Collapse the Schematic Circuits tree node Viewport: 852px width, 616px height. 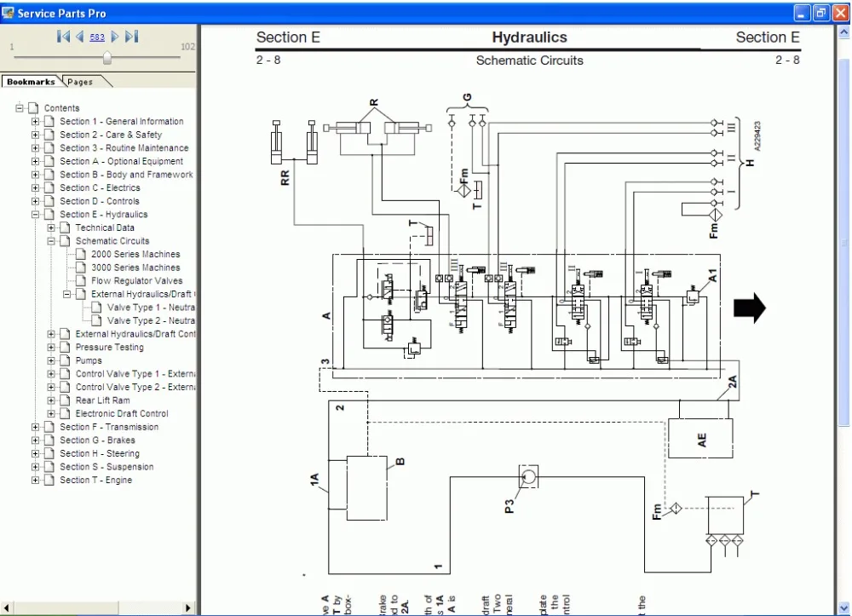(x=51, y=240)
